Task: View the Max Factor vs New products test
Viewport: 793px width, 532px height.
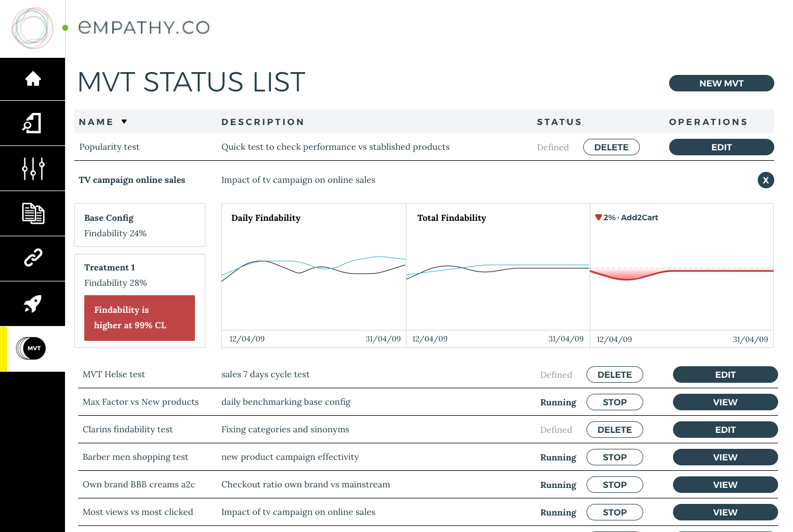Action: [725, 402]
